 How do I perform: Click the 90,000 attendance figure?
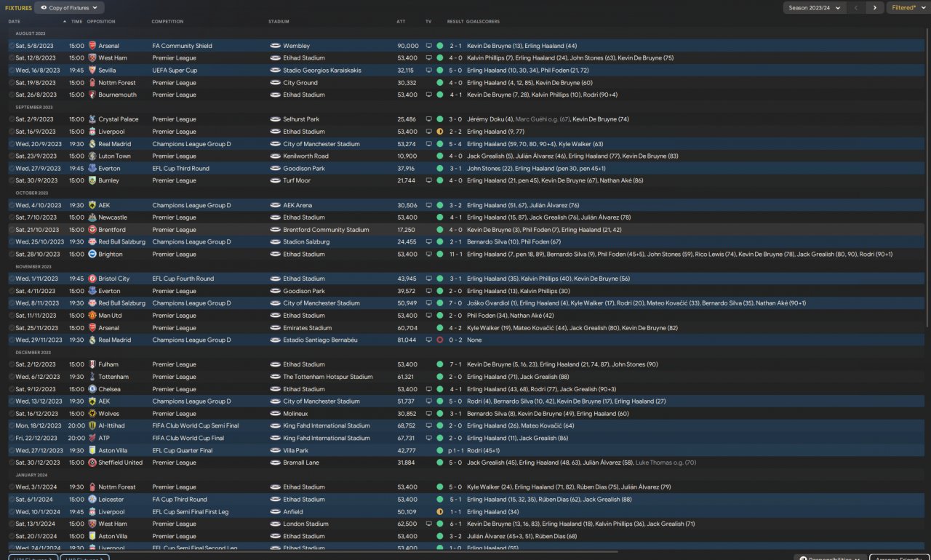point(408,46)
